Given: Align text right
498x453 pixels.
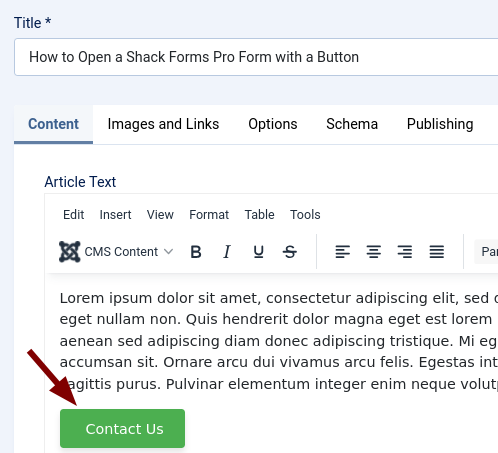Looking at the screenshot, I should (x=405, y=252).
